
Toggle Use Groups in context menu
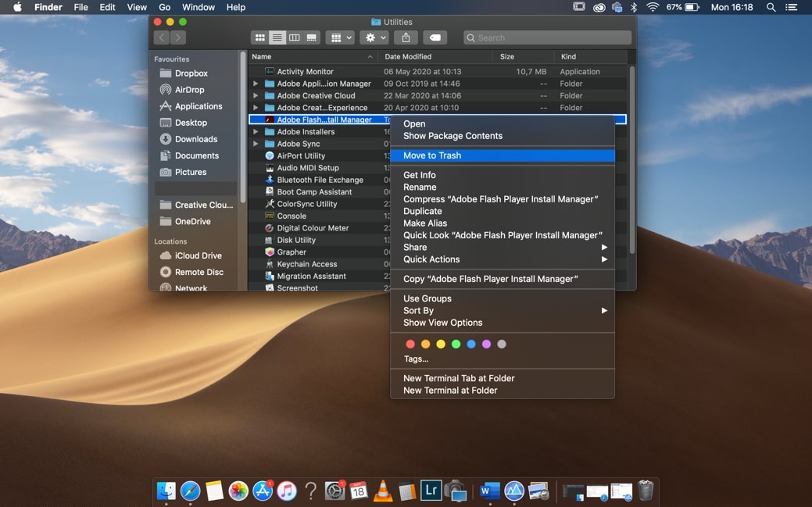(503, 299)
